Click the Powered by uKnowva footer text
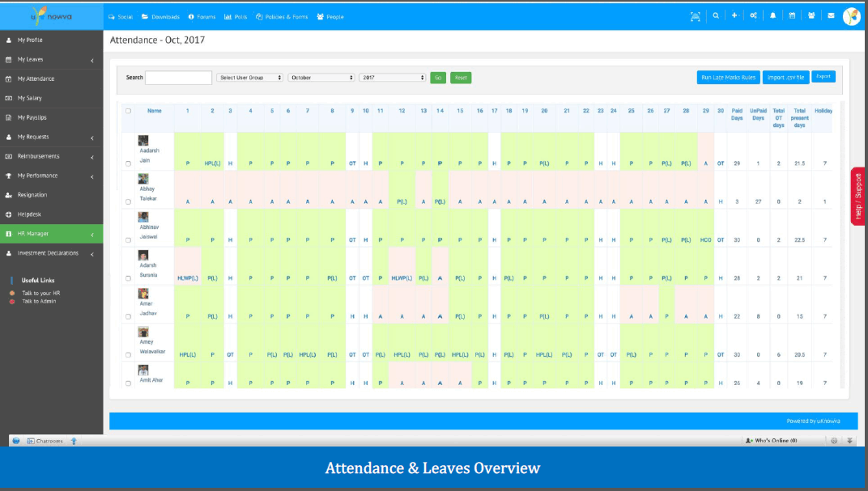 [x=813, y=421]
